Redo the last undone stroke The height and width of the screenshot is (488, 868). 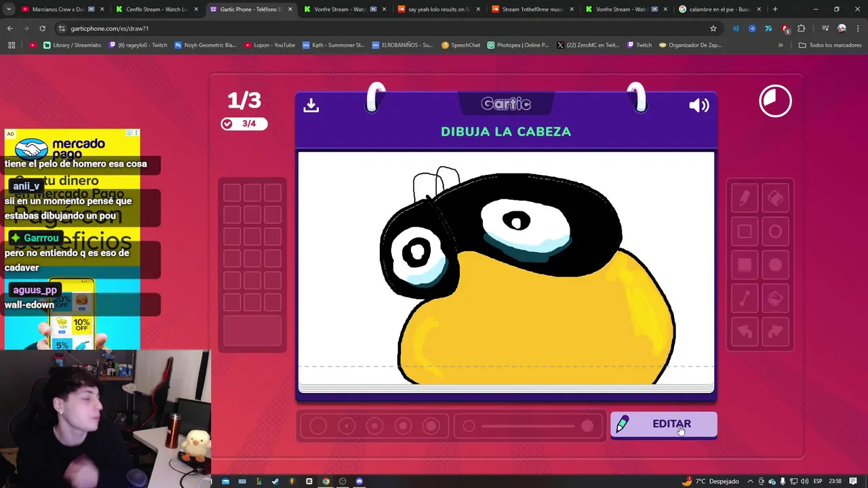[x=775, y=331]
